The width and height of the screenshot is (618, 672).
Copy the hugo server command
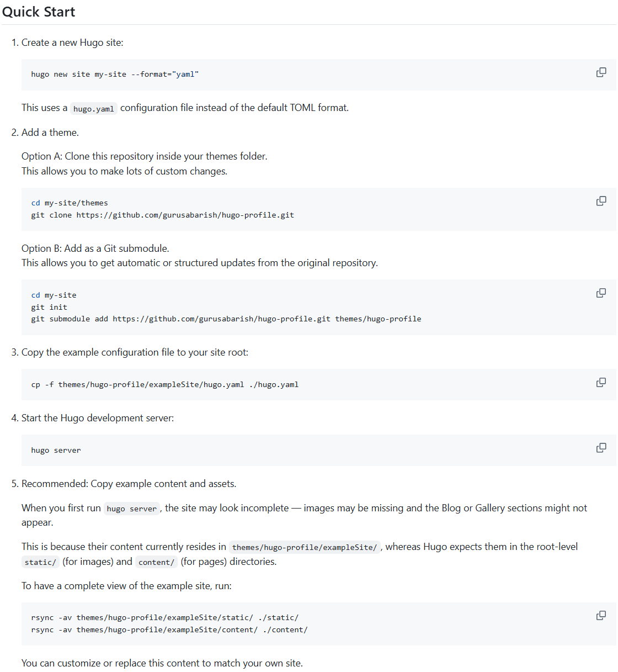coord(601,448)
